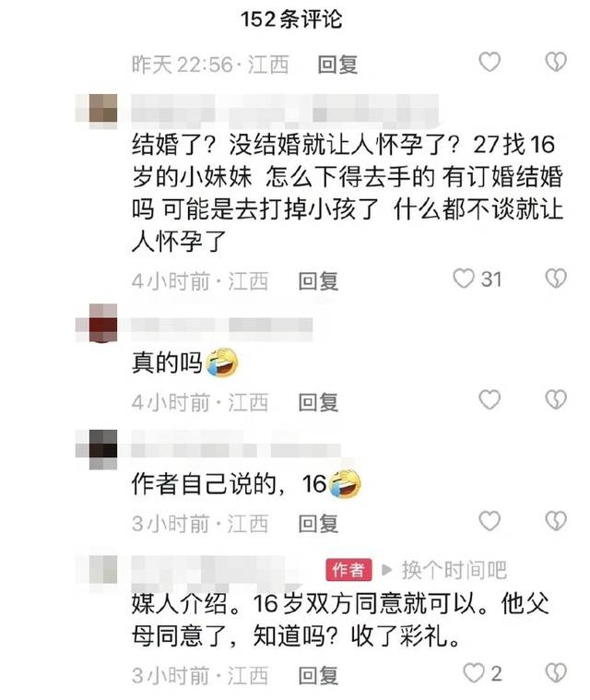
Task: Open the replied-to user 换个时间吧
Action: coord(454,570)
